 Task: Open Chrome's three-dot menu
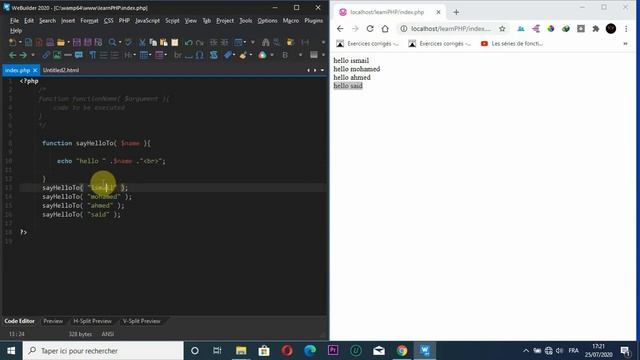626,29
